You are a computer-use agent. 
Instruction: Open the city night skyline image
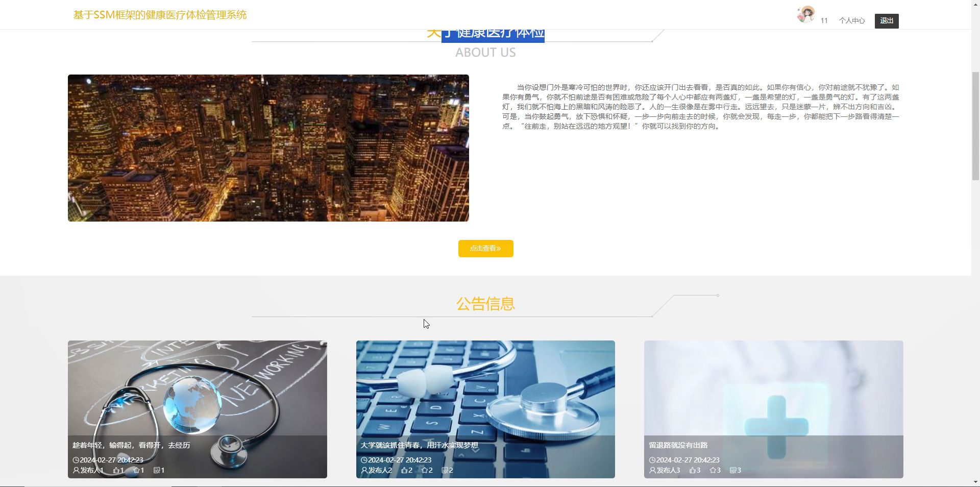point(268,148)
